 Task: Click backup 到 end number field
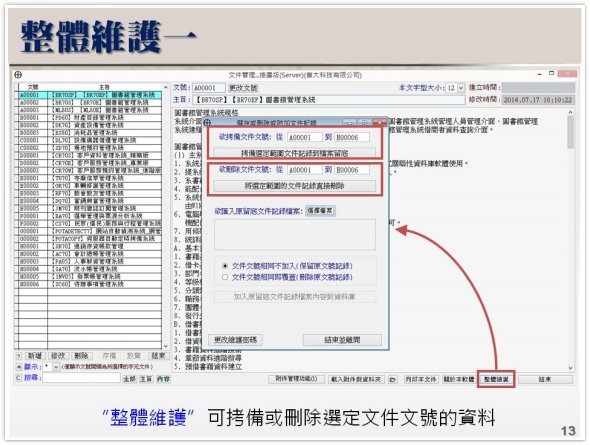point(352,137)
